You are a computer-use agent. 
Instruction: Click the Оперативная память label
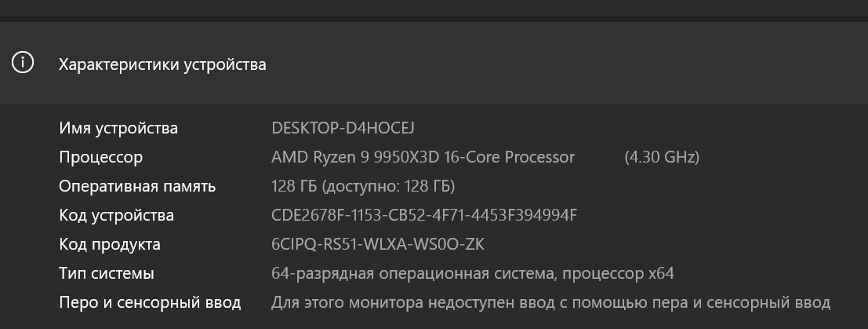click(137, 186)
